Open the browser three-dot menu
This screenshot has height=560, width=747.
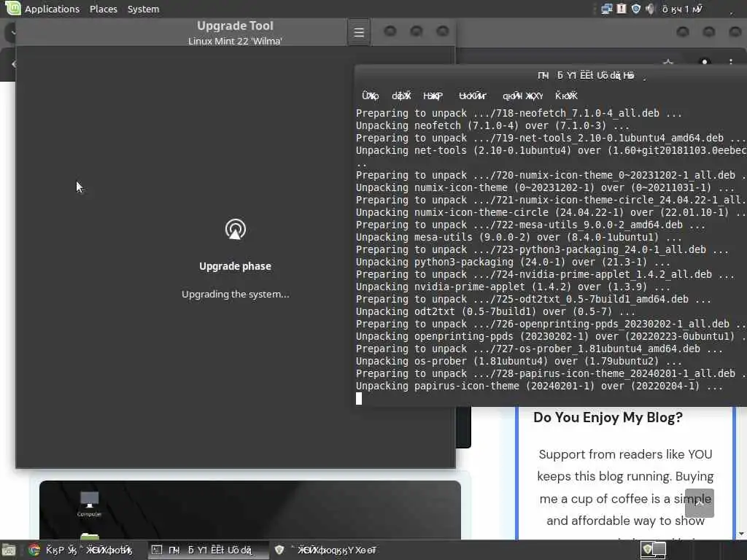(731, 63)
